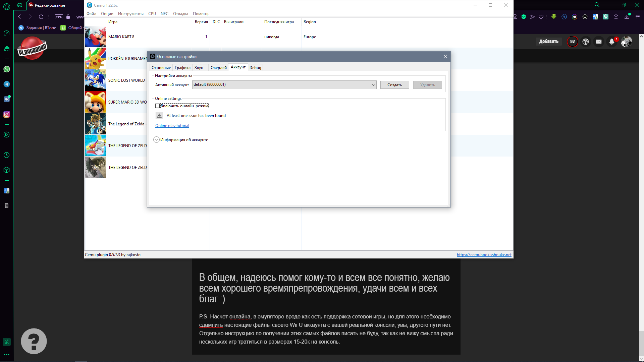This screenshot has height=362, width=644.
Task: Expand 'Информация об аккаунте' section
Action: click(x=156, y=140)
